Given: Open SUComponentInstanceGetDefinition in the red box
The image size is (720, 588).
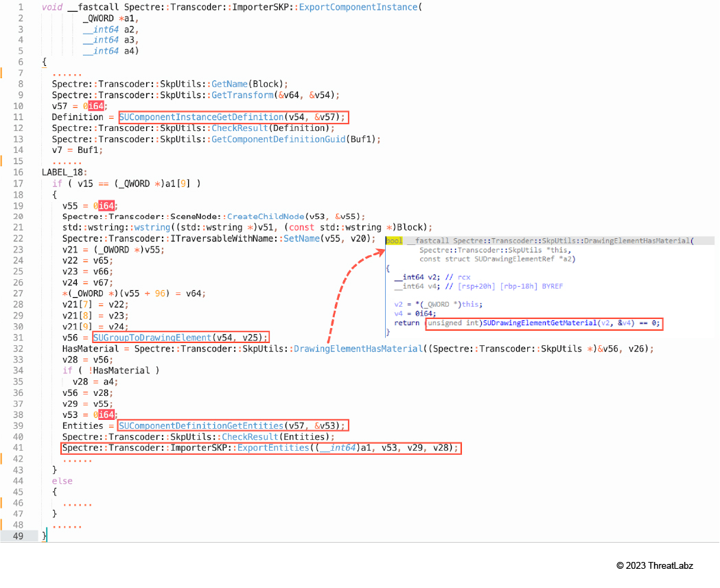Looking at the screenshot, I should 201,117.
